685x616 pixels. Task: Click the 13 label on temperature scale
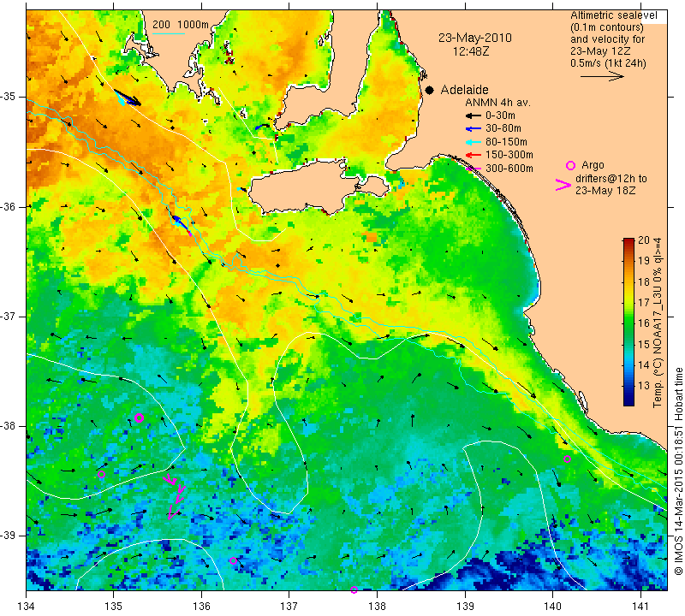(x=644, y=386)
